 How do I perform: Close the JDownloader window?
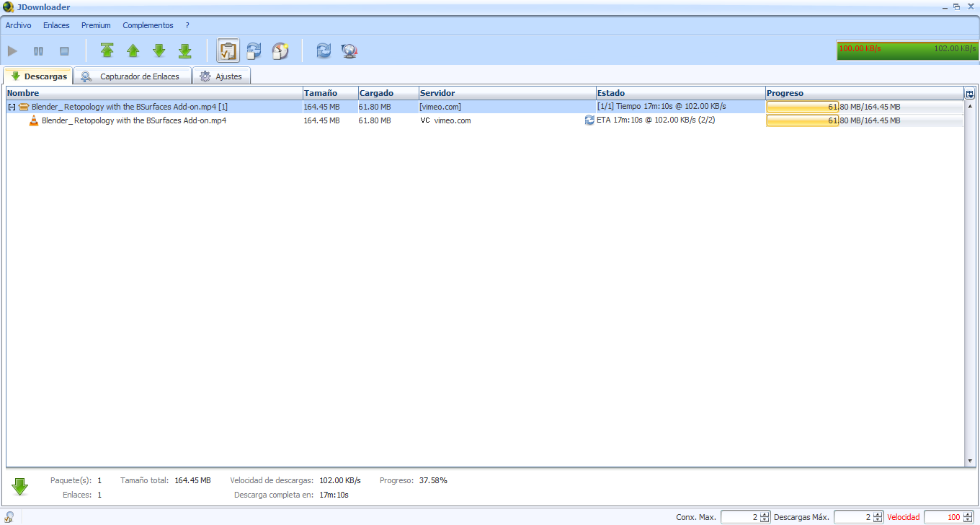click(x=970, y=6)
